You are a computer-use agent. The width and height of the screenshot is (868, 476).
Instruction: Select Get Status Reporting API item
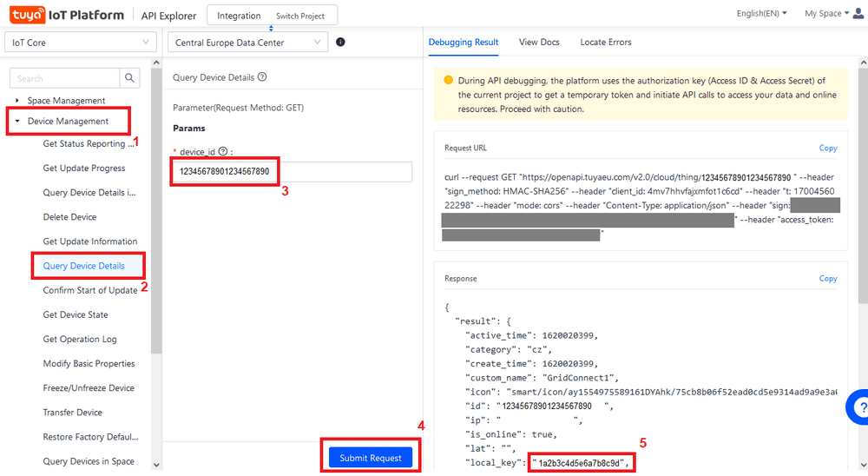tap(89, 143)
